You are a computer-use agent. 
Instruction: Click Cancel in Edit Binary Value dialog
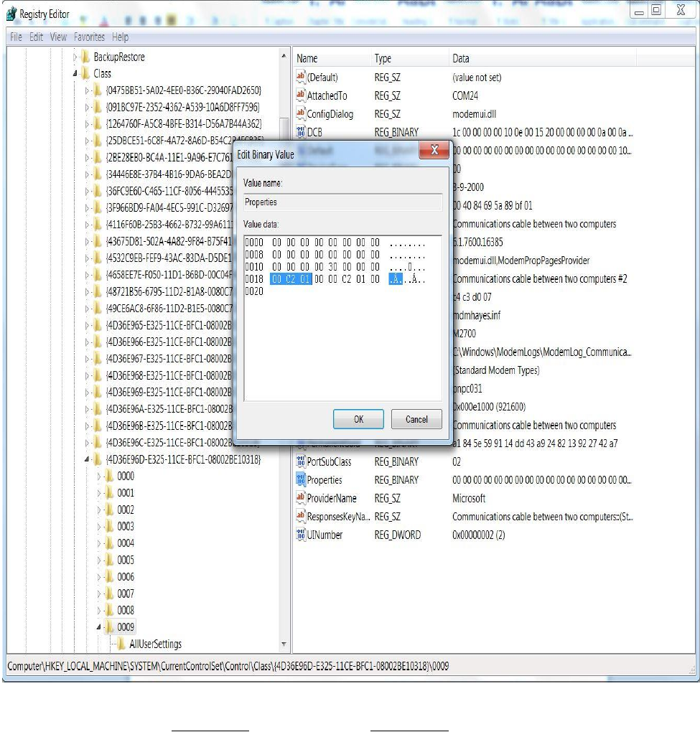tap(416, 419)
